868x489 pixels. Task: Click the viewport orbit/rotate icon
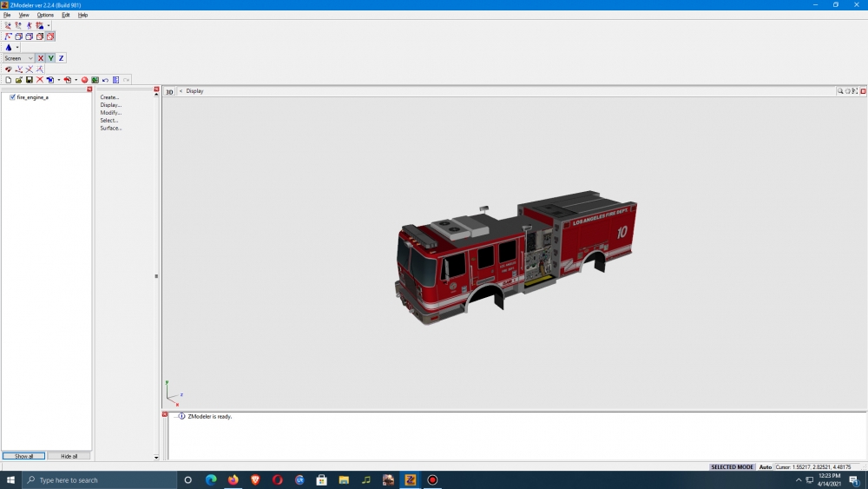(847, 91)
